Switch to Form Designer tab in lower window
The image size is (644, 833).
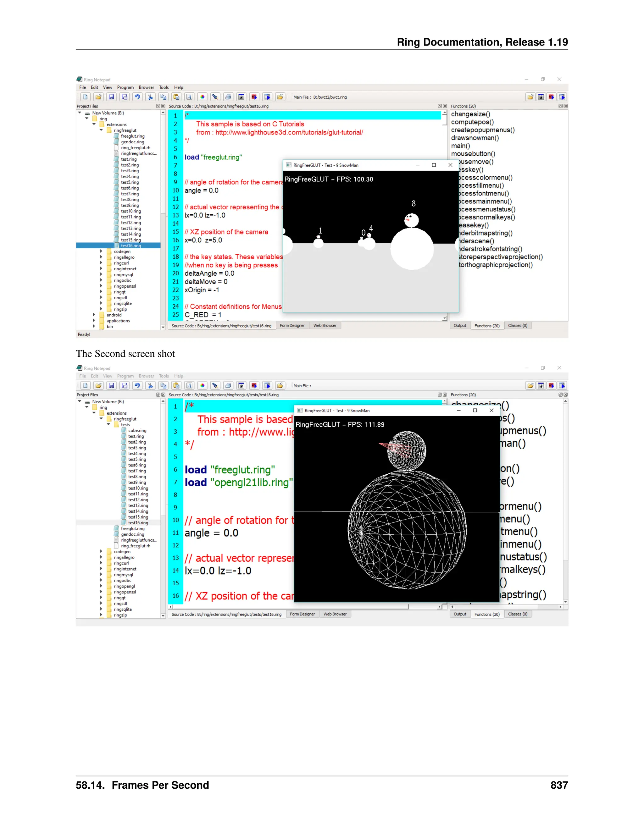tap(302, 615)
